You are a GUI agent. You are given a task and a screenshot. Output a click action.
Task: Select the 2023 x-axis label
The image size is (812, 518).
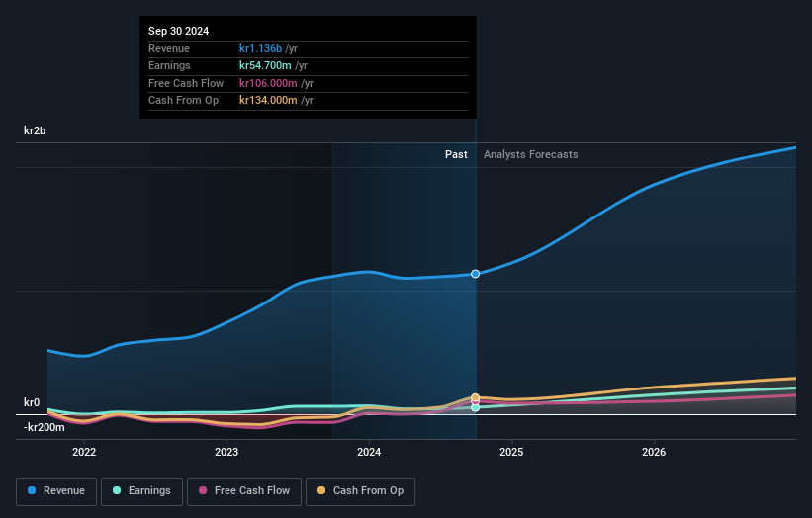226,452
